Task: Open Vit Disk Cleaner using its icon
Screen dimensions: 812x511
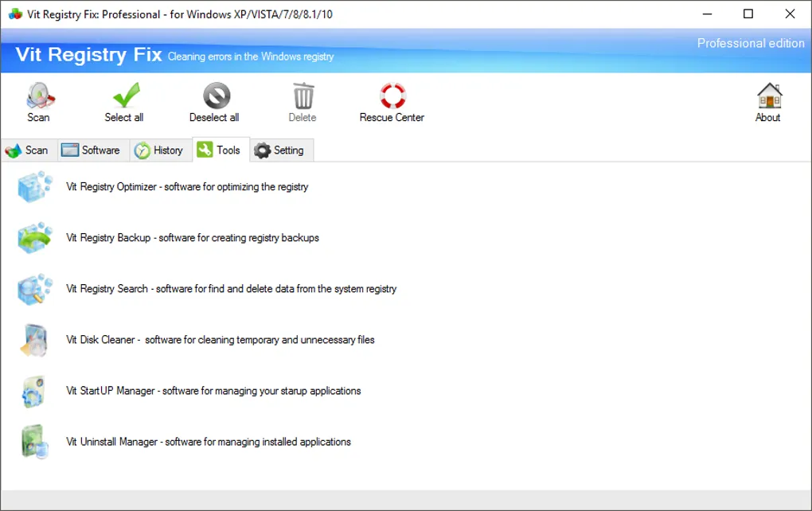Action: pyautogui.click(x=33, y=340)
